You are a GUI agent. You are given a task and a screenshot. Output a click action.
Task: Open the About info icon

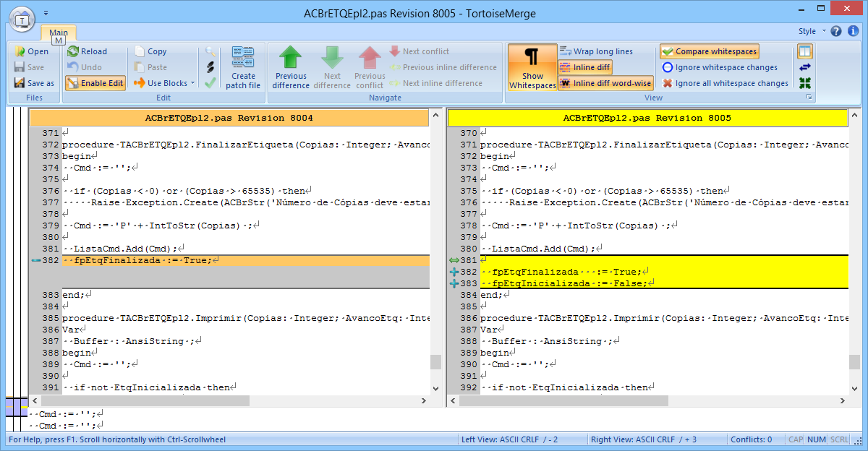[854, 31]
